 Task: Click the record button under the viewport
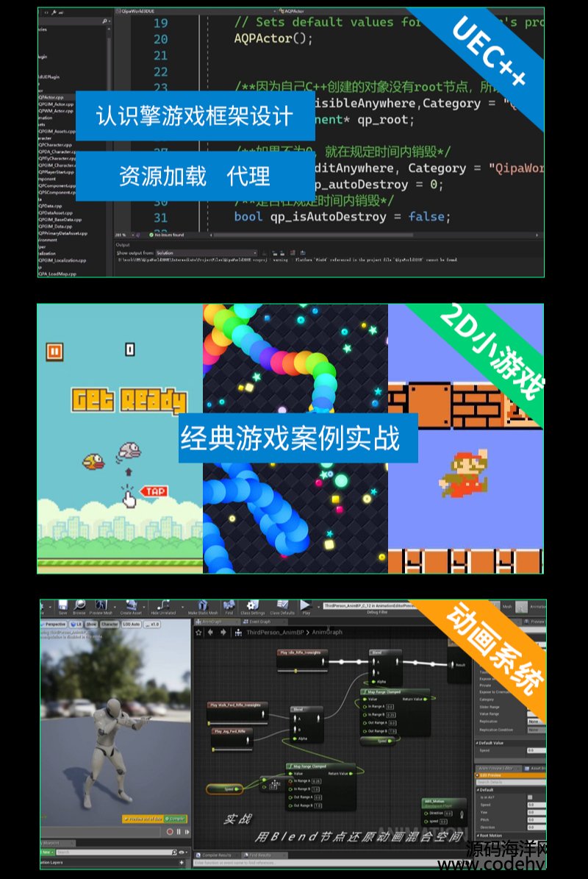pyautogui.click(x=170, y=832)
